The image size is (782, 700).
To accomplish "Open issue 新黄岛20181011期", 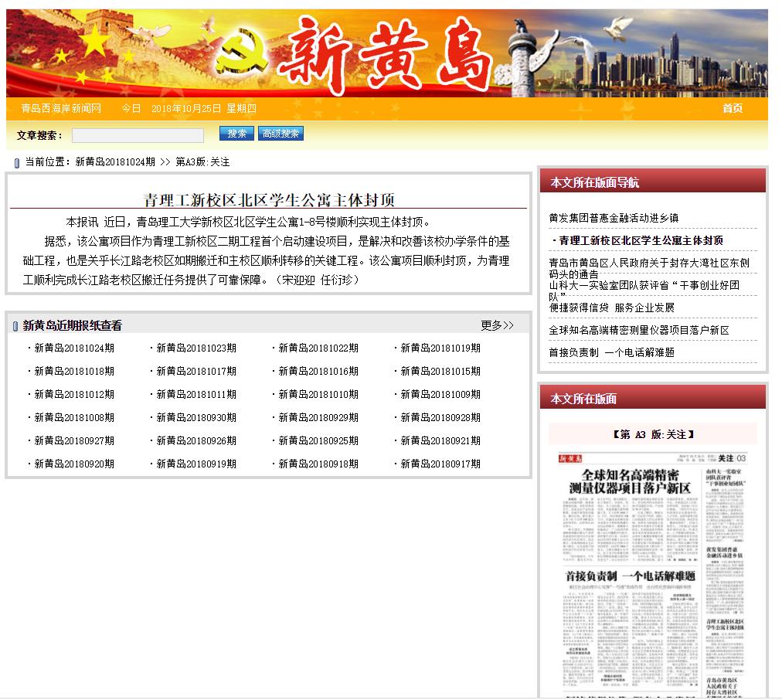I will 196,394.
